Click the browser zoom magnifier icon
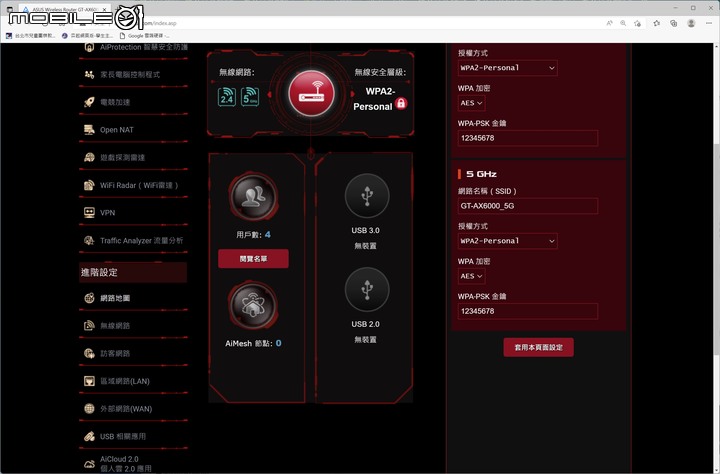This screenshot has height=474, width=720. pos(623,23)
